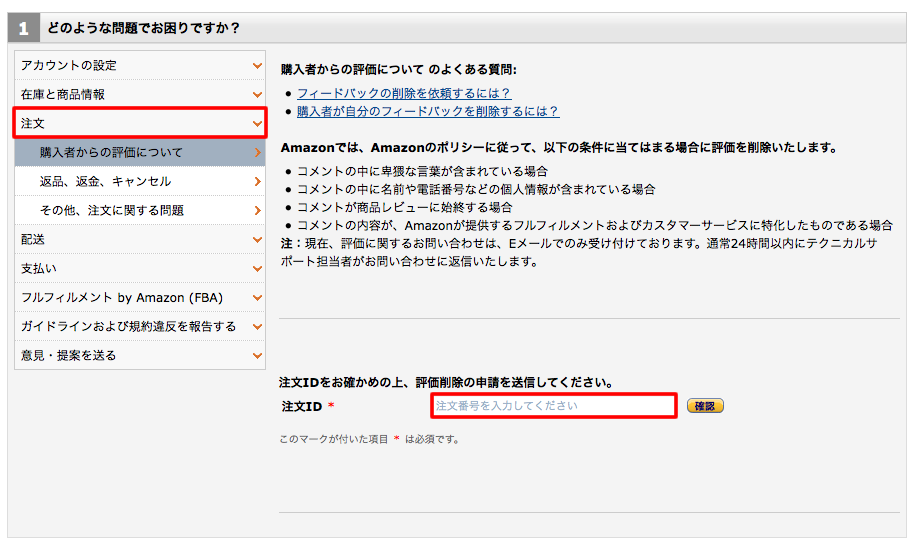Collapse the 注文 section chevron

coord(257,123)
